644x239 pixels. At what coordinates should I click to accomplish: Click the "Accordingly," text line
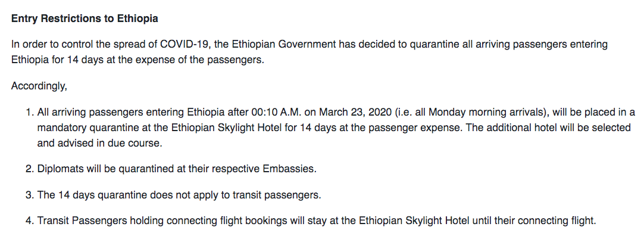[x=39, y=86]
